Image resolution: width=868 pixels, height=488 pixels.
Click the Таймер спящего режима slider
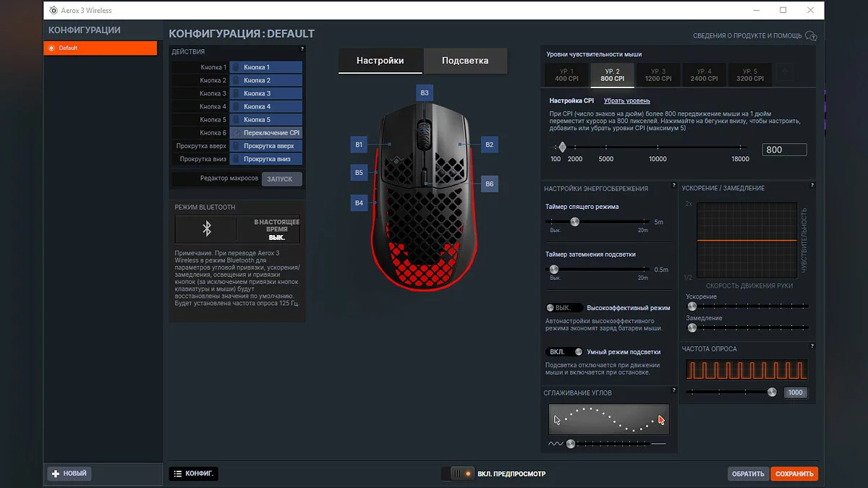click(x=574, y=222)
